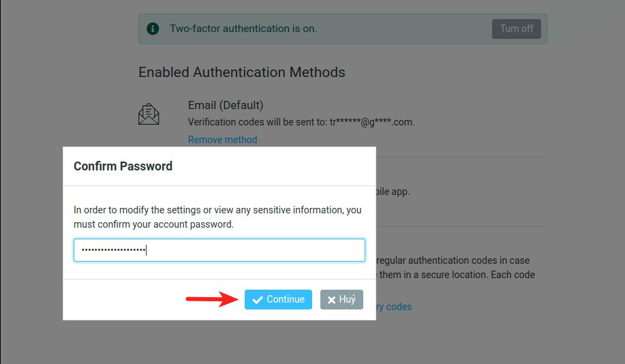Click the checkmark icon on Continue
This screenshot has width=625, height=364.
pyautogui.click(x=258, y=300)
